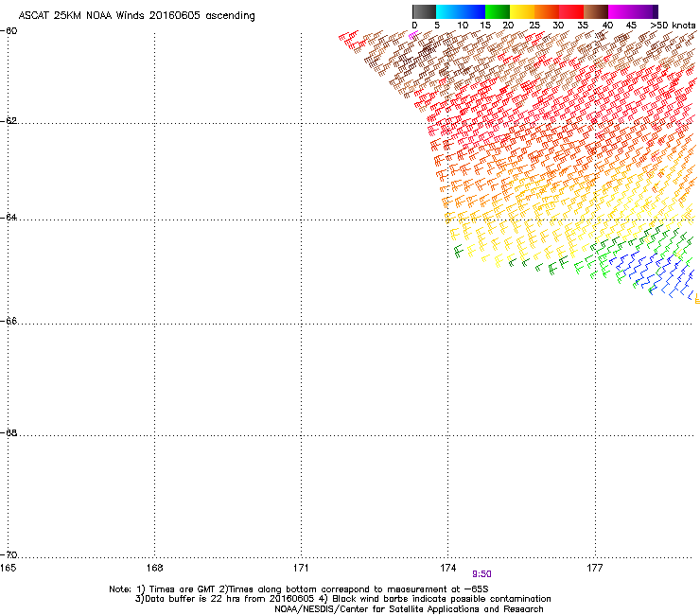Click the dark green wind barb at the swath's lower left edge

coord(459,252)
